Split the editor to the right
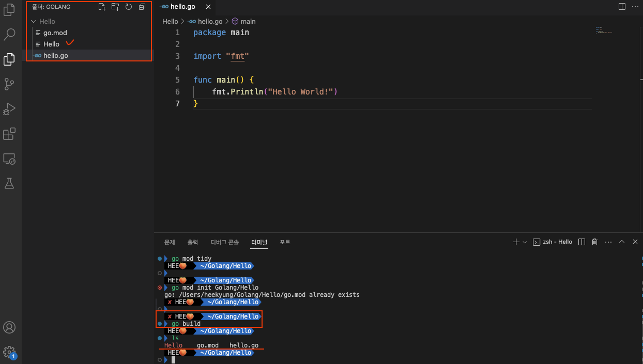 [622, 7]
